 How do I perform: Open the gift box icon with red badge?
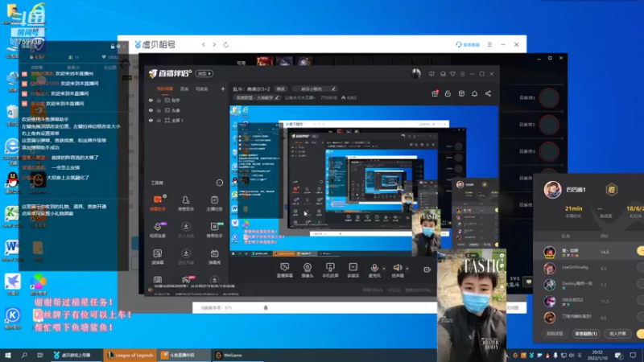(x=435, y=93)
